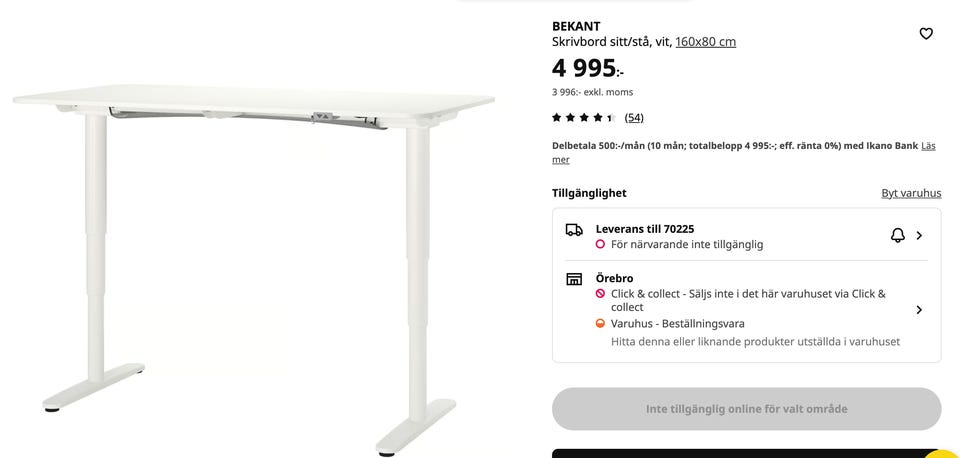Screen dimensions: 960x458
Task: Click the Örebro store building icon
Action: [x=574, y=279]
